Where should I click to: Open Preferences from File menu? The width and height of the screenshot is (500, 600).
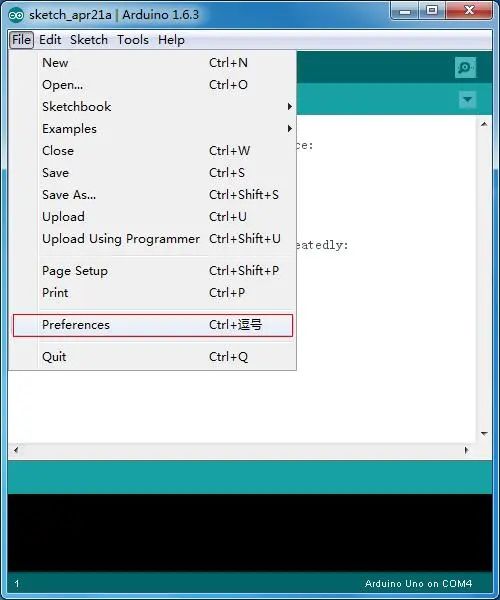[x=152, y=325]
